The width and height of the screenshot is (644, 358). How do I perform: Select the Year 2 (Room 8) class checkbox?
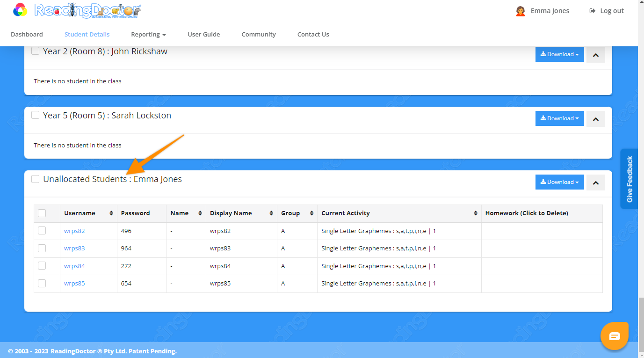click(35, 51)
